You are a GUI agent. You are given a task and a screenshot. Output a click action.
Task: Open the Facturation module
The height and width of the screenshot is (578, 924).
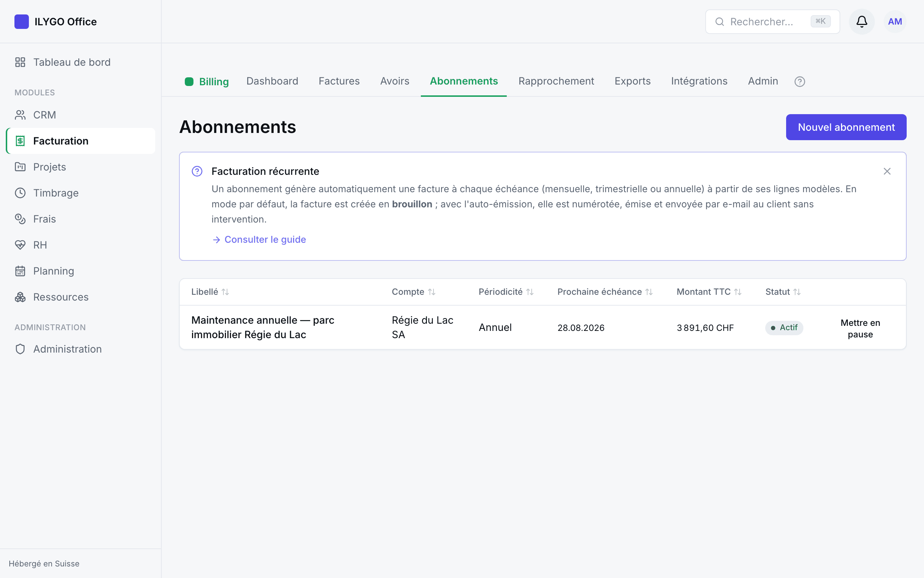pos(80,141)
